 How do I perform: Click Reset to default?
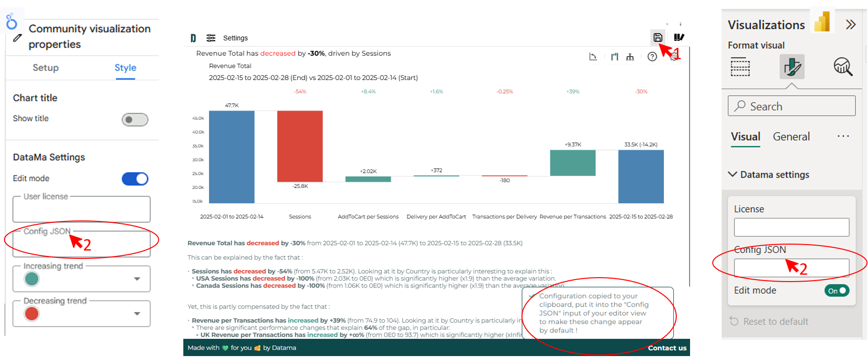click(x=775, y=322)
